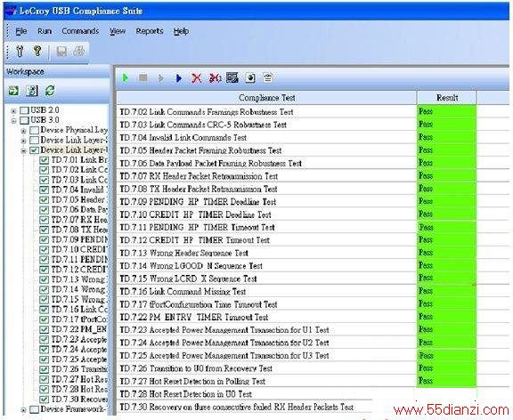The height and width of the screenshot is (420, 513).
Task: Click the Compliance Test column header
Action: pos(266,97)
